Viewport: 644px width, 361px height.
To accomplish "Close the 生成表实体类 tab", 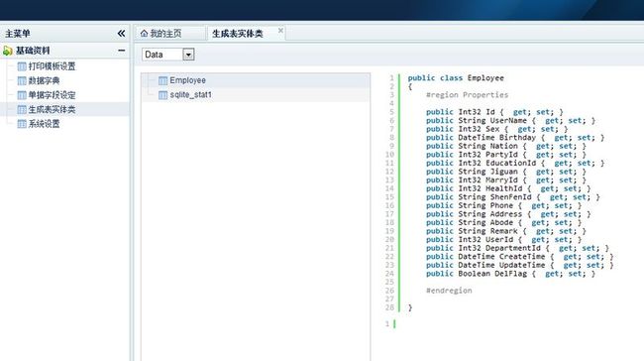I will (280, 31).
